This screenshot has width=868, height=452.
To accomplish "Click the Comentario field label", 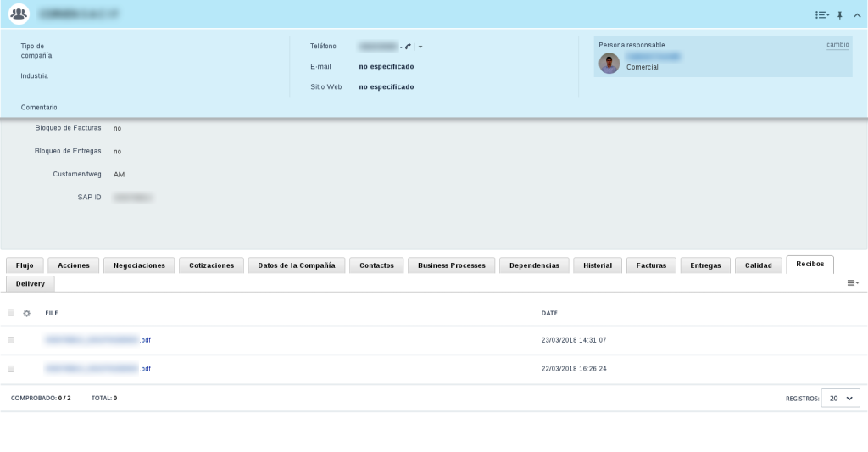I will coord(39,108).
